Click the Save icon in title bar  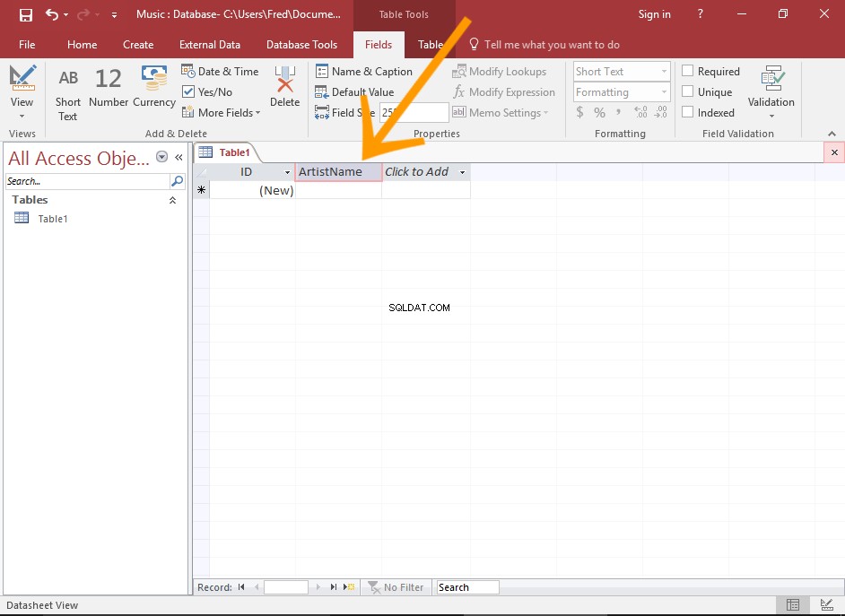click(25, 14)
